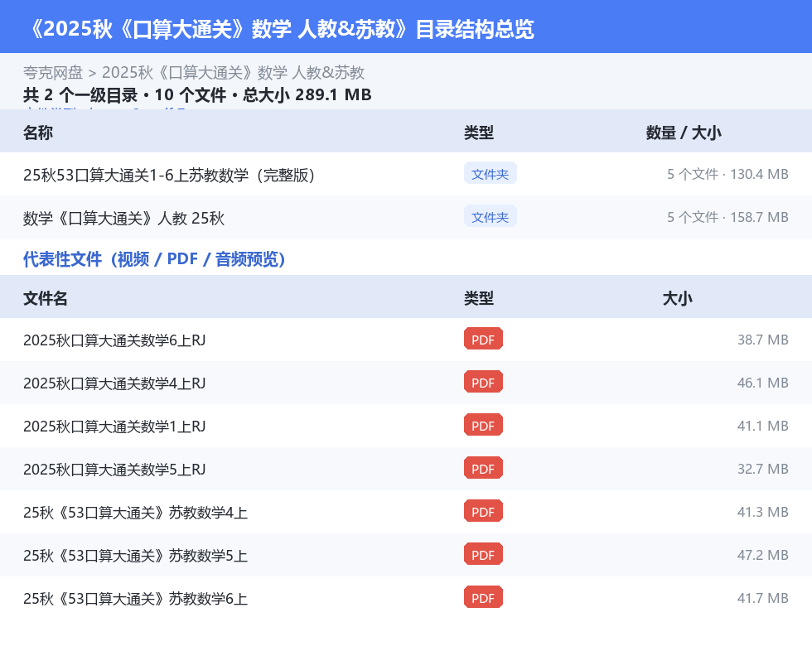Viewport: 812px width, 646px height.
Task: Select the 47.2 MB size value
Action: coord(763,554)
